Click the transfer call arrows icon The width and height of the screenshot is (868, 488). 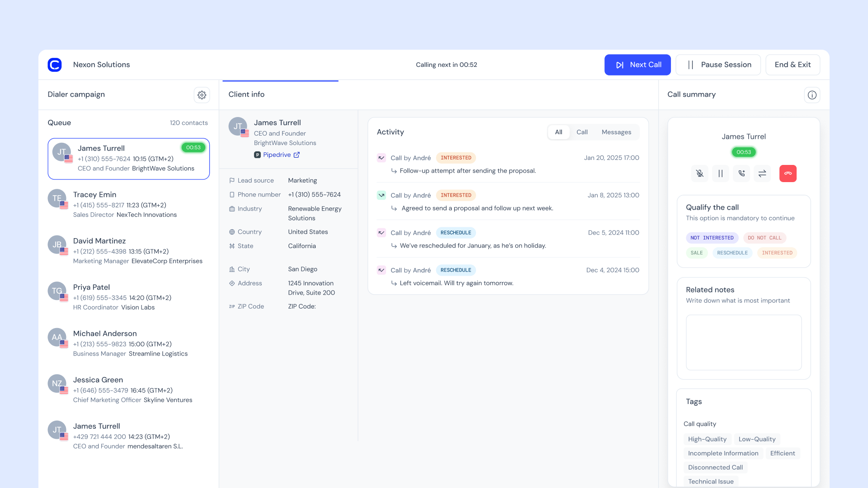pos(762,174)
